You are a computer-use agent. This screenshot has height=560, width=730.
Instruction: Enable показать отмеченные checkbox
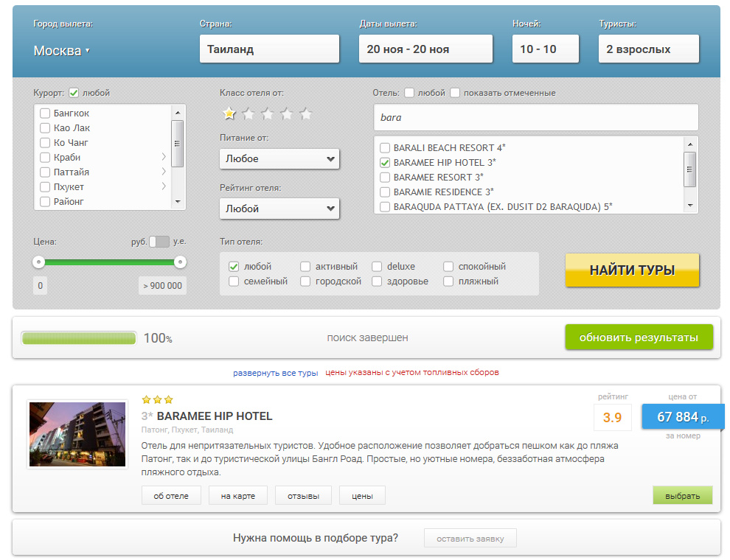[455, 93]
